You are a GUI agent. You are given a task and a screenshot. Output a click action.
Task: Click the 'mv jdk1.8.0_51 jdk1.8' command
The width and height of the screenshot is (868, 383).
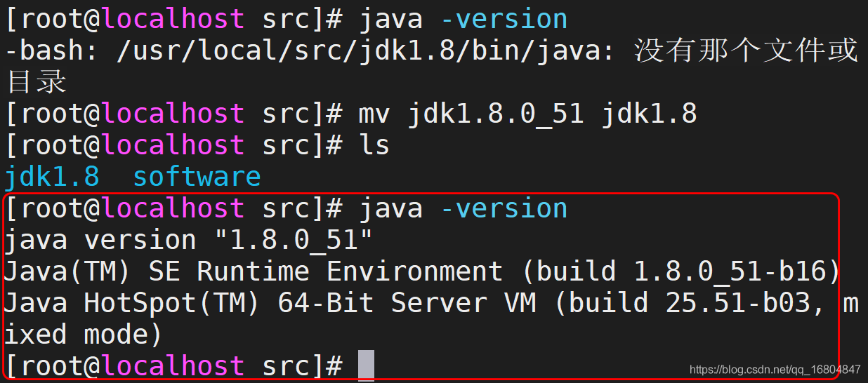[528, 114]
